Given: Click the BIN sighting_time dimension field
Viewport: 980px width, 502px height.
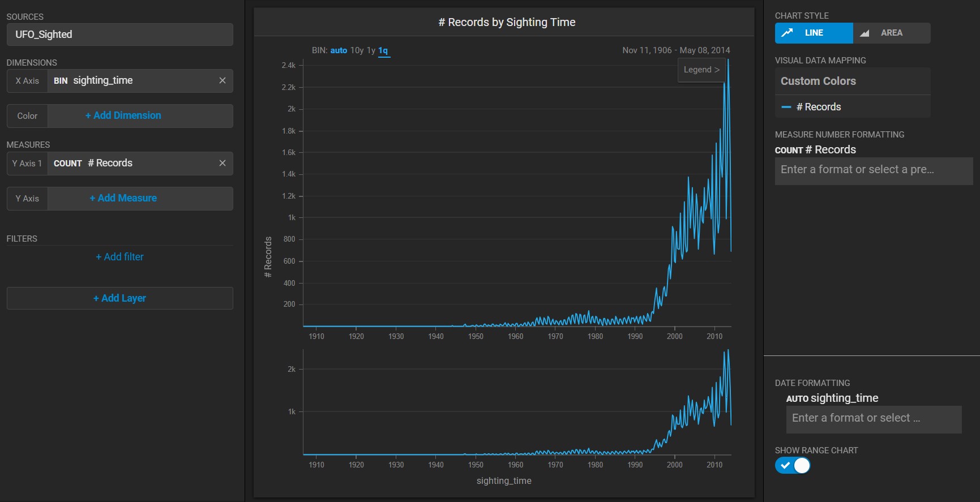Looking at the screenshot, I should click(130, 81).
